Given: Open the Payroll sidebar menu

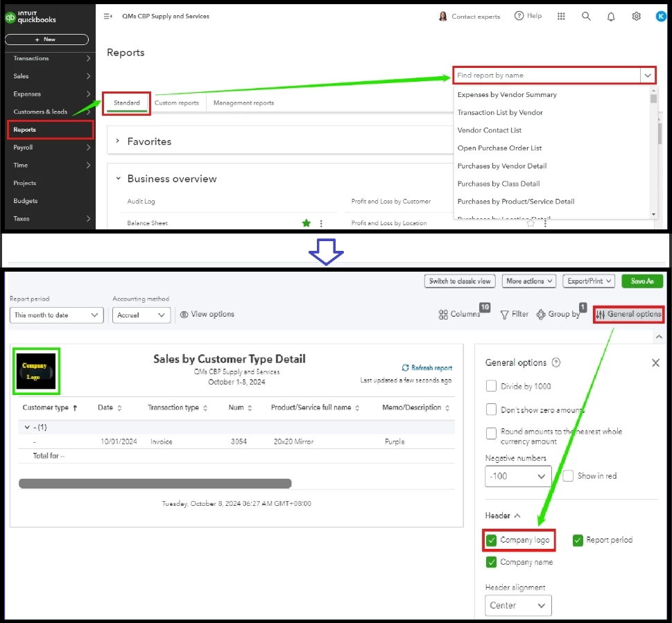Looking at the screenshot, I should [x=51, y=148].
